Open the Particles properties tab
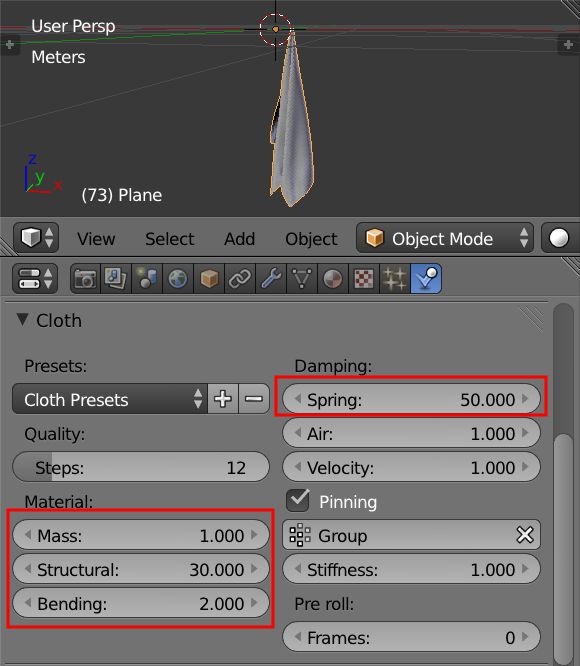The height and width of the screenshot is (666, 580). click(395, 279)
